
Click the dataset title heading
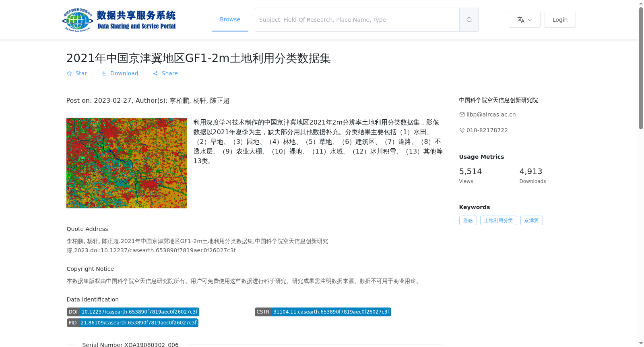tap(198, 58)
